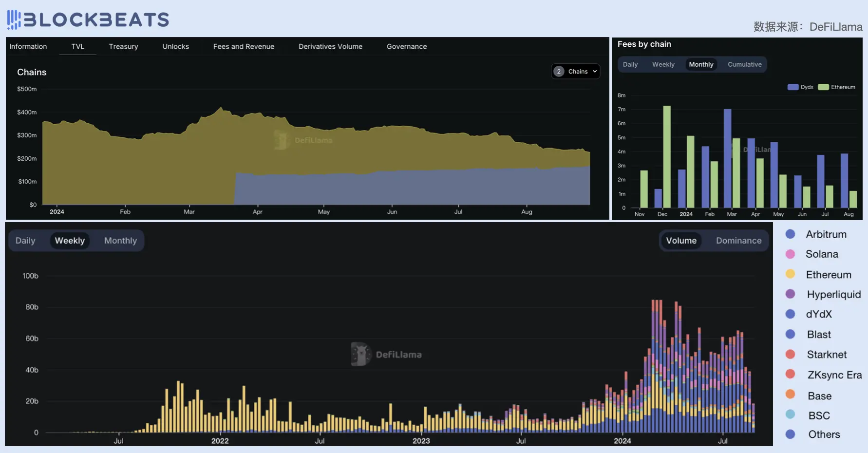Click the BSC light-blue legend dot
Image resolution: width=868 pixels, height=453 pixels.
791,415
